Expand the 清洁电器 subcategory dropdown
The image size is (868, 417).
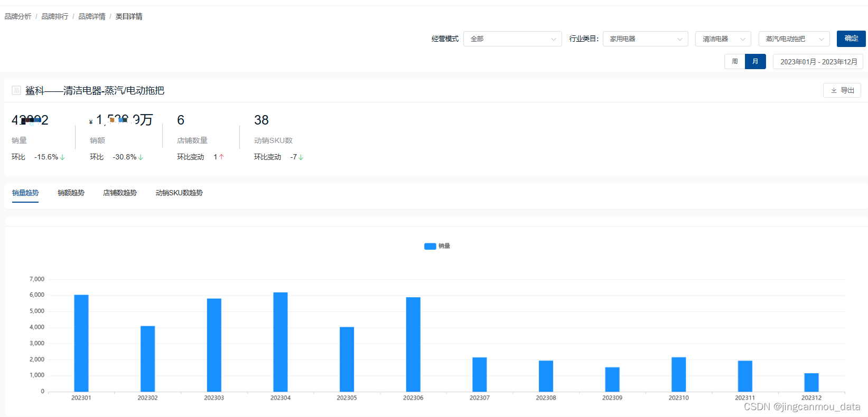coord(723,39)
